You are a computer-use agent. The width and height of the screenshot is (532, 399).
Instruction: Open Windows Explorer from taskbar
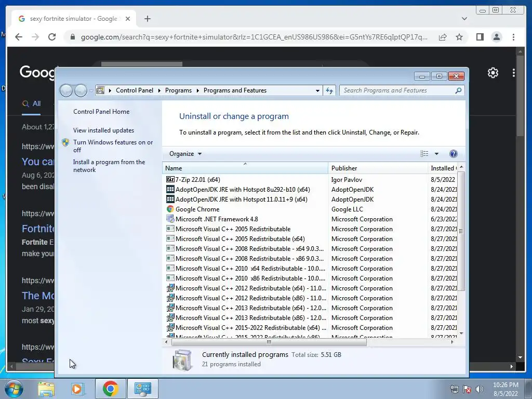pos(46,389)
